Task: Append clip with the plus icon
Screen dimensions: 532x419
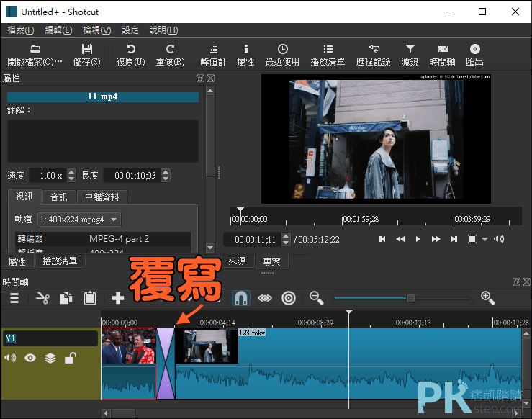Action: point(118,298)
